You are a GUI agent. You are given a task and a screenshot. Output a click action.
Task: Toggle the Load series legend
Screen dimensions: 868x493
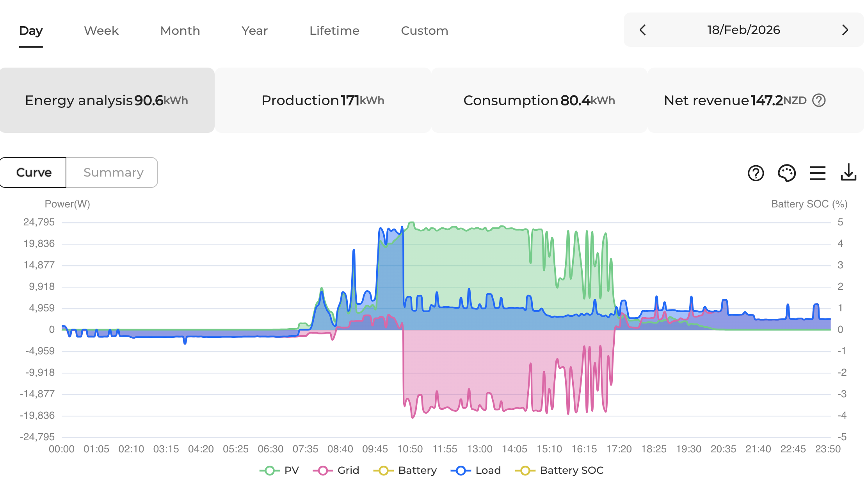[476, 470]
